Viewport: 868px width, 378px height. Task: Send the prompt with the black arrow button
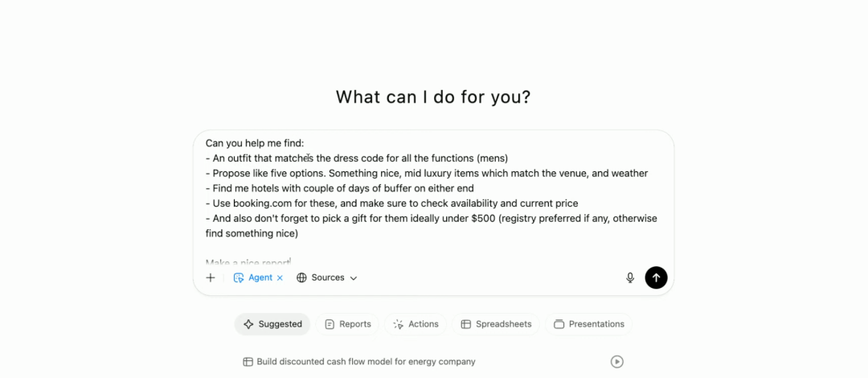coord(656,277)
